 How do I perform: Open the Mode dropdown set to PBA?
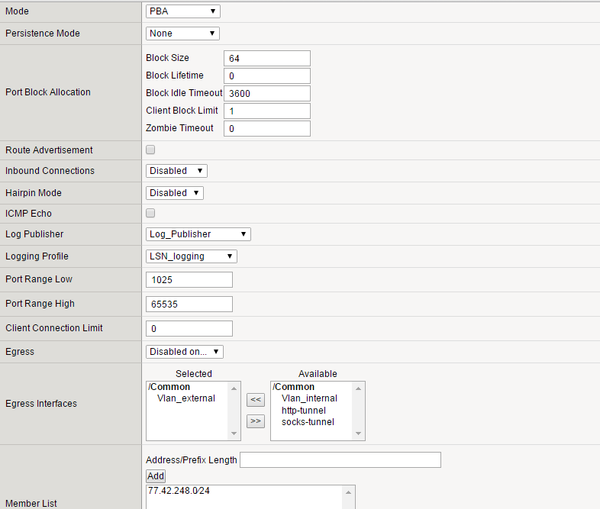182,12
